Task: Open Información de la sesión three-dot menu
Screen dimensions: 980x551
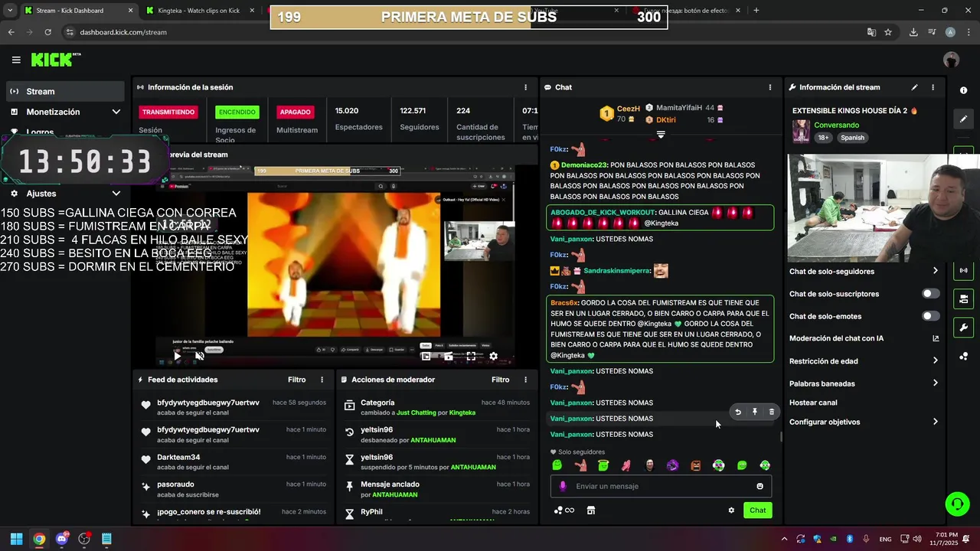Action: tap(525, 87)
